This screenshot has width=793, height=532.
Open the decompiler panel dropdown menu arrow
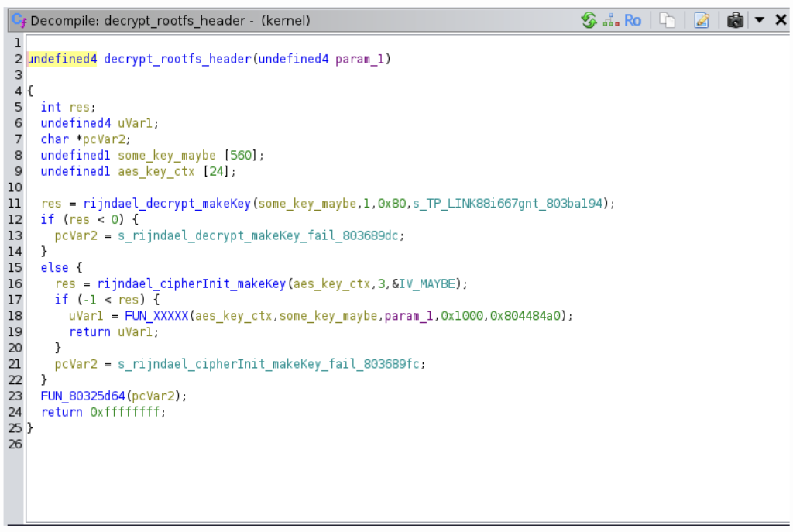point(760,20)
